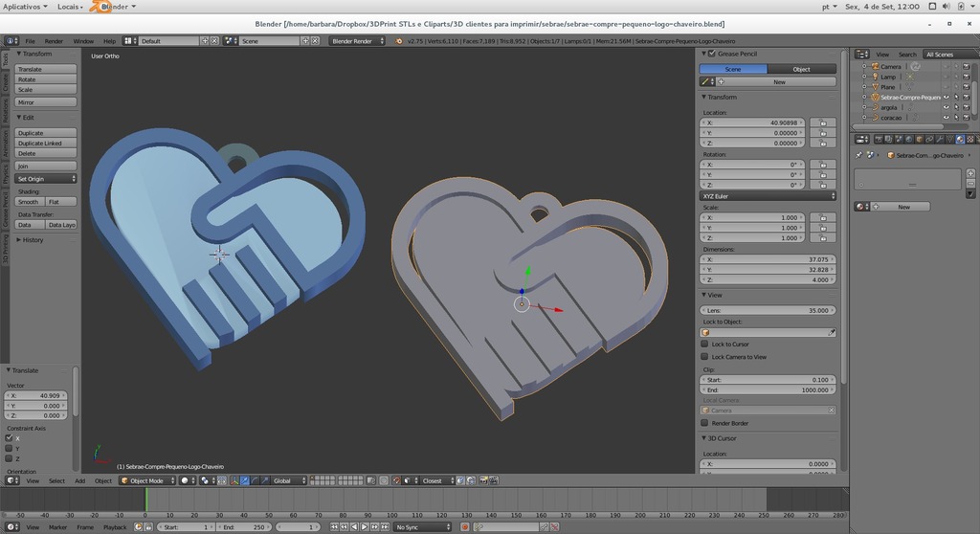This screenshot has width=980, height=534.
Task: Enable the Lock to Cursor checkbox
Action: (705, 344)
